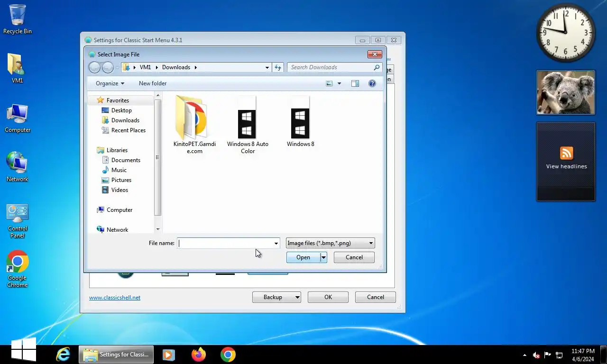Screen dimensions: 607x364
Task: Expand arrow after Downloads breadcrumb
Action: coord(195,67)
